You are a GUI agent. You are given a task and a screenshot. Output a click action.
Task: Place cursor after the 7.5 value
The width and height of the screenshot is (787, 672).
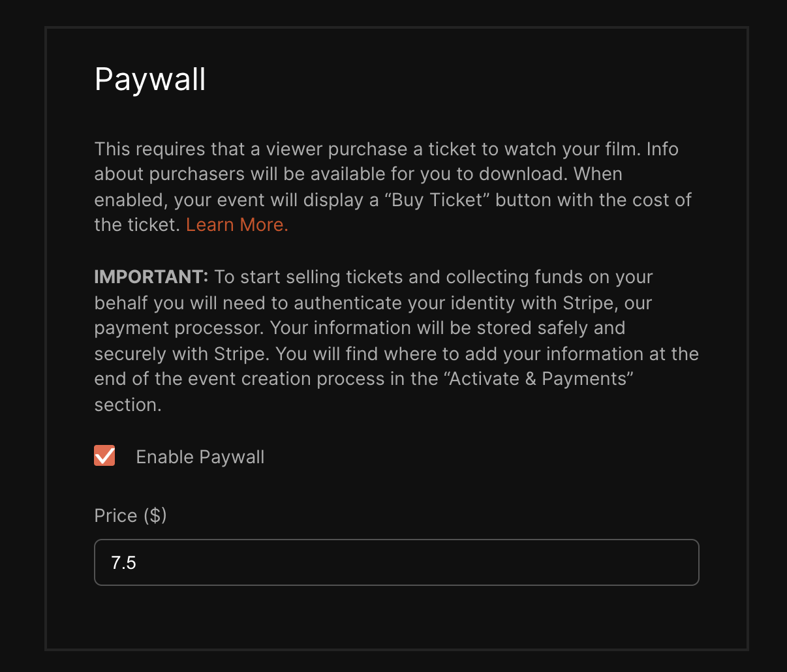tap(138, 562)
